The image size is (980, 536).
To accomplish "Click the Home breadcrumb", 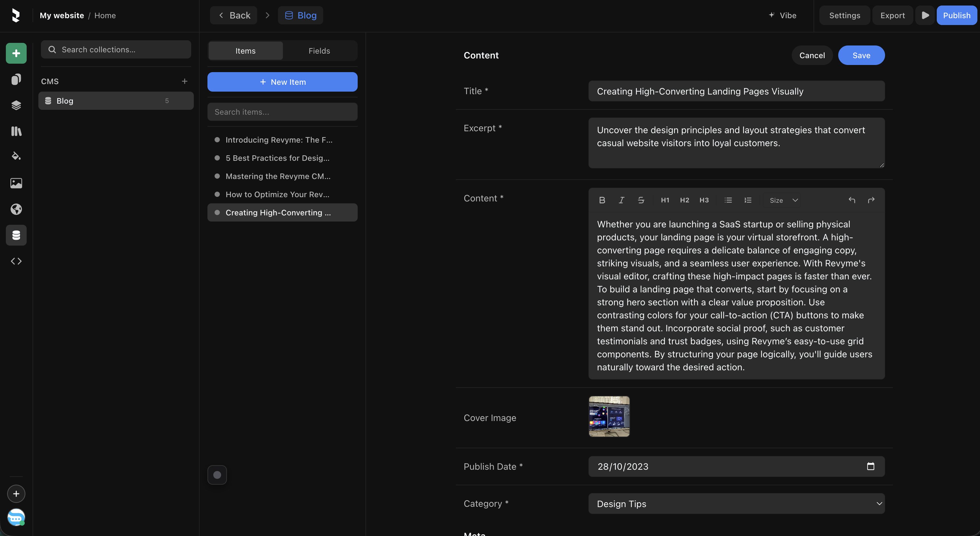I will pos(105,15).
